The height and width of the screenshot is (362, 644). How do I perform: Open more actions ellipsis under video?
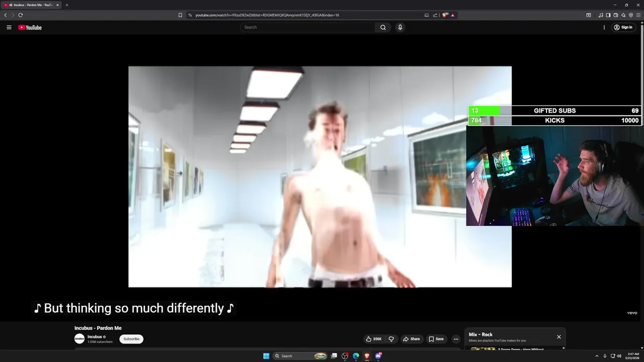coord(456,339)
